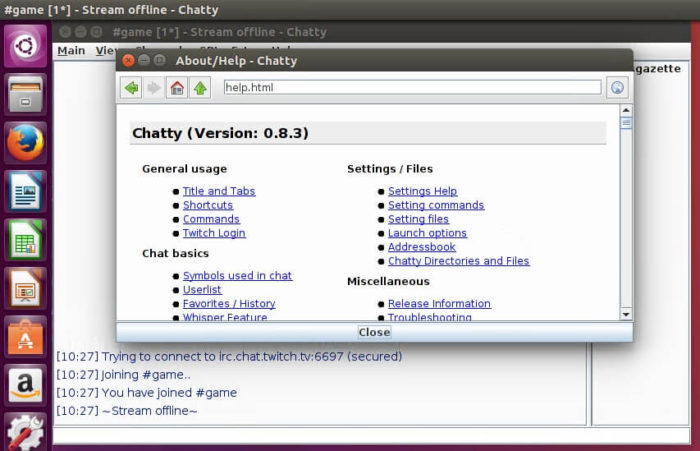Launch Firefox from the launcher
The width and height of the screenshot is (700, 451).
click(x=25, y=143)
